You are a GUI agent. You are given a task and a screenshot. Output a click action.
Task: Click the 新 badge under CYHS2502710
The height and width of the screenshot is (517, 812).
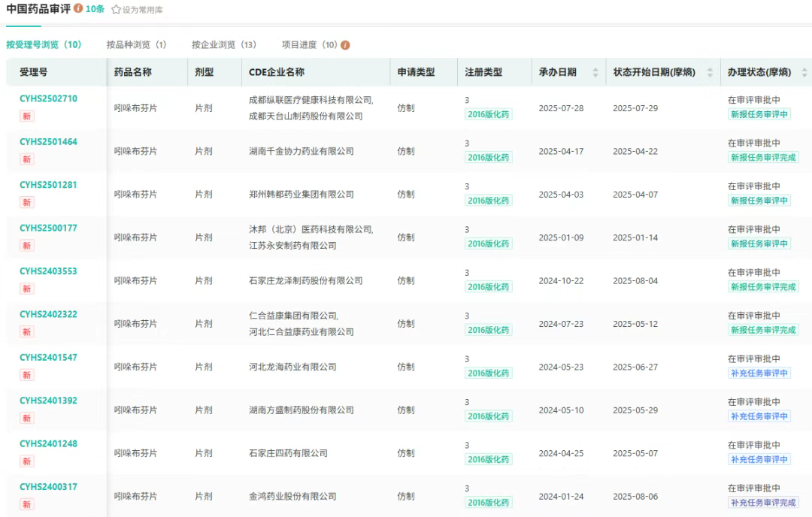[x=27, y=116]
